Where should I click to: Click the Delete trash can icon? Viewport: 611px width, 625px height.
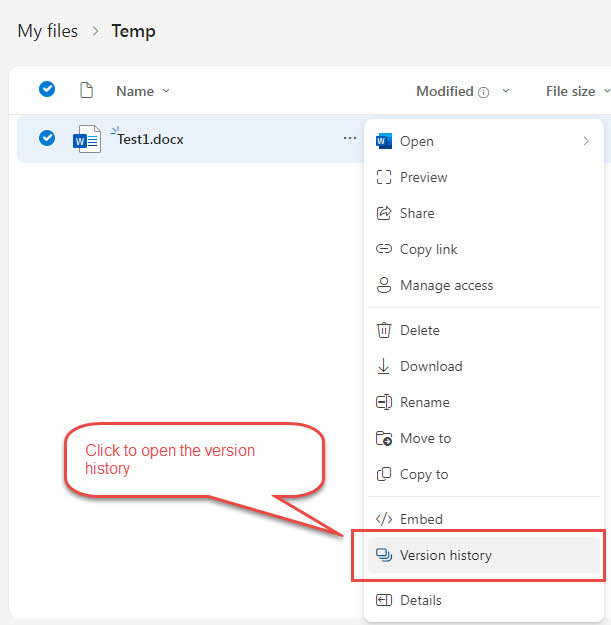point(384,330)
